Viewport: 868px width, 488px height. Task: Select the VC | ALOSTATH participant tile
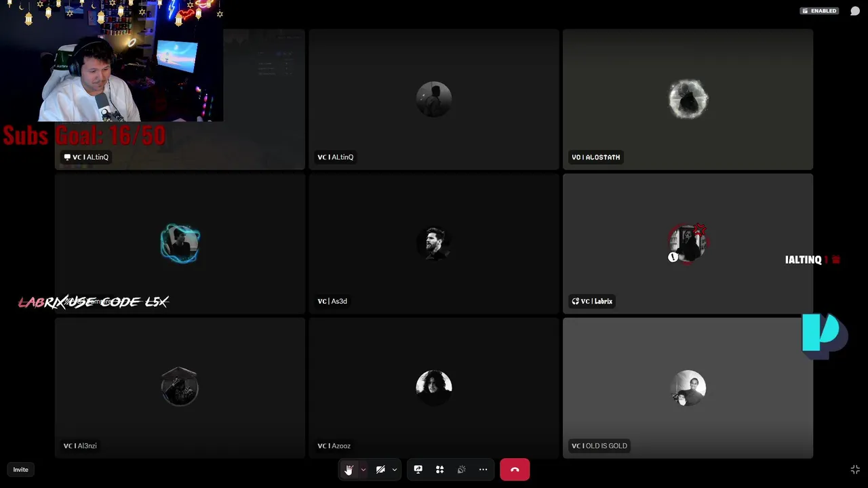[x=688, y=99]
